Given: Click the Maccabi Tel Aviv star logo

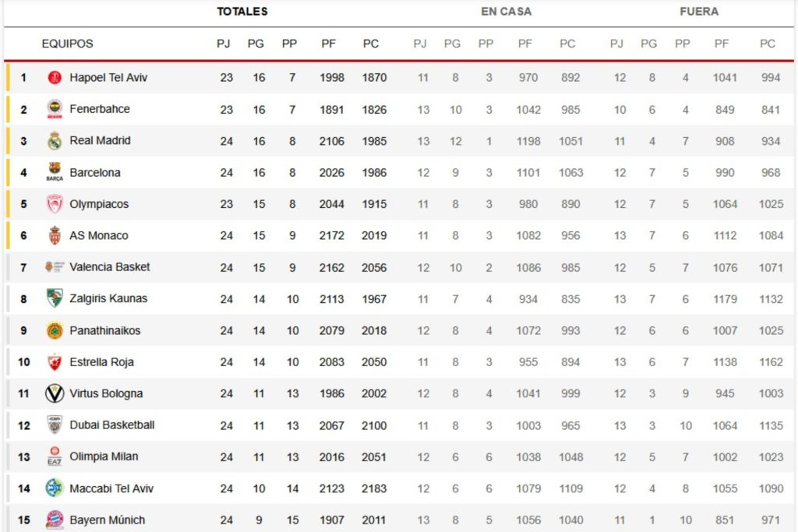Looking at the screenshot, I should [x=54, y=488].
